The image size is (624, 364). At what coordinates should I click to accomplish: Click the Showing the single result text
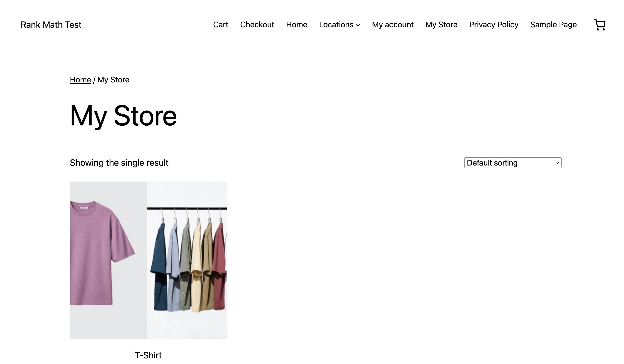point(119,163)
